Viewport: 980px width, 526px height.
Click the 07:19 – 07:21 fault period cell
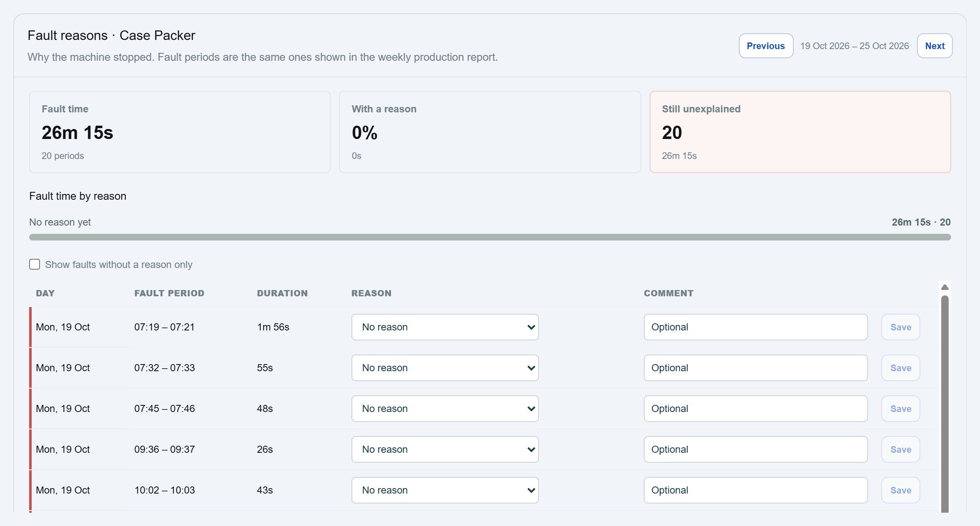(x=165, y=327)
